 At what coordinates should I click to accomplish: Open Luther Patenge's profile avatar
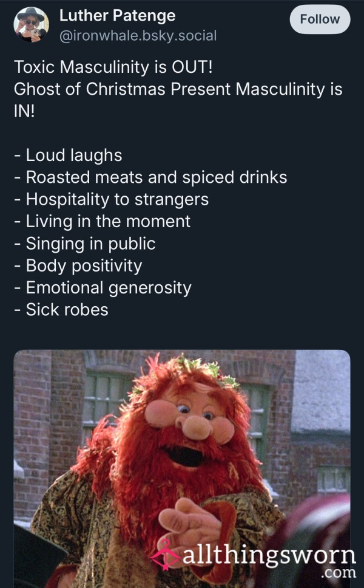32,25
